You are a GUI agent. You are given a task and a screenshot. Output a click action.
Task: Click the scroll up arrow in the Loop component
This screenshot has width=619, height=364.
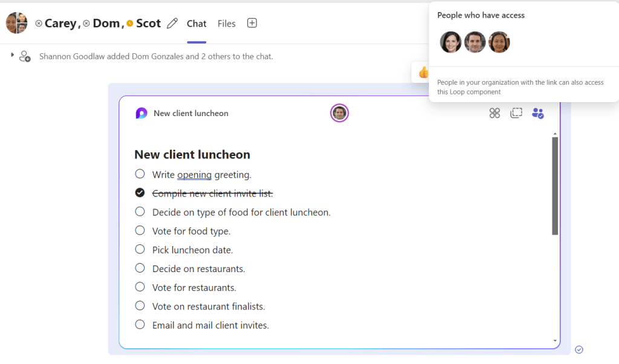(555, 134)
